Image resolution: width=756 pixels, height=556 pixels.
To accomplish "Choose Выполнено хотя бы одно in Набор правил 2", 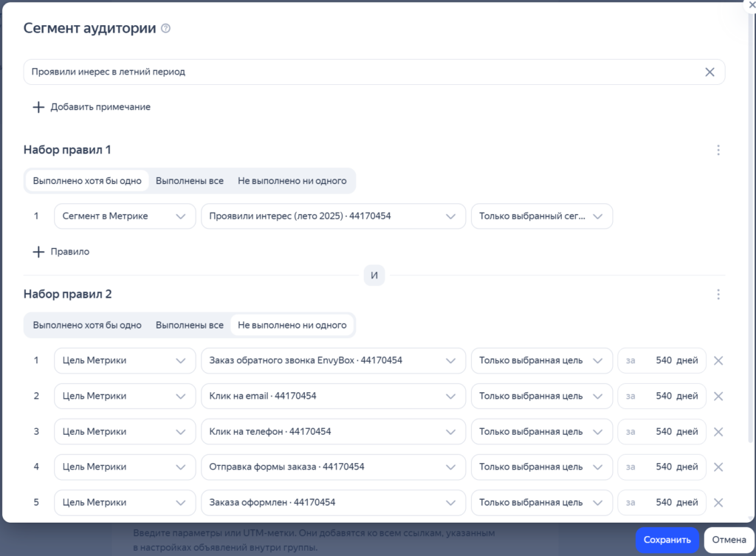I will tap(87, 325).
